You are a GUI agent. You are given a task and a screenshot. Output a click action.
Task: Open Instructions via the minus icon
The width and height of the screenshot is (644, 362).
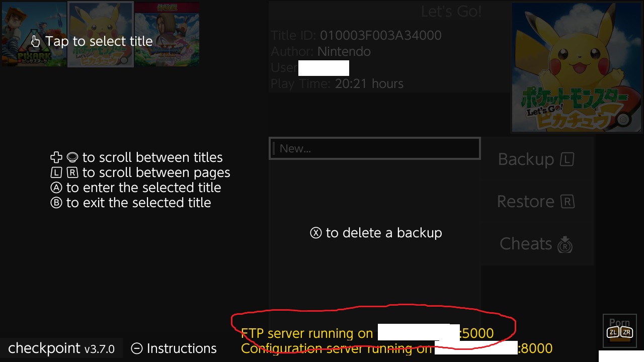[x=136, y=348]
